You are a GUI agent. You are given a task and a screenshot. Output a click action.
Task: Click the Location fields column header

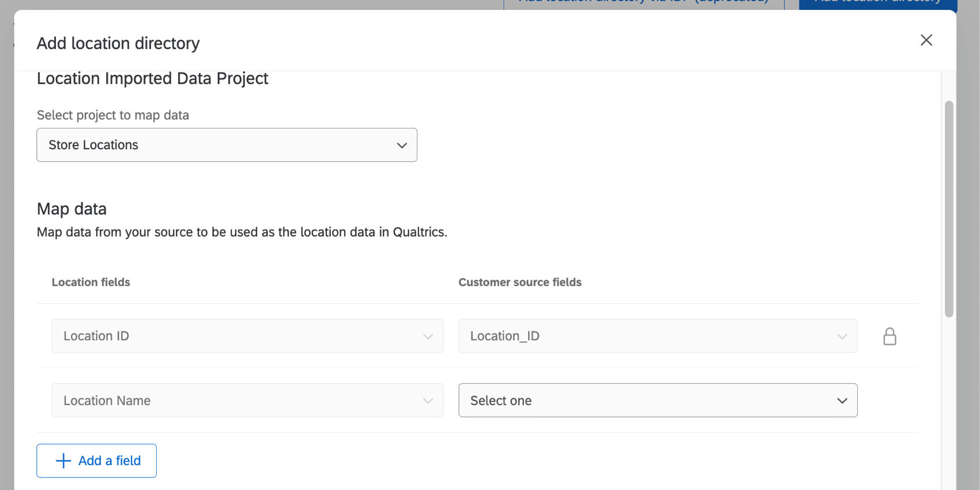tap(91, 282)
